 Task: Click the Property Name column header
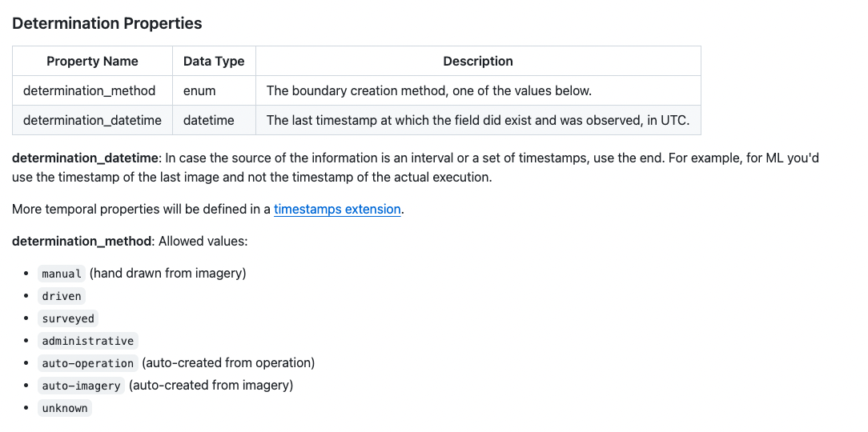point(92,62)
